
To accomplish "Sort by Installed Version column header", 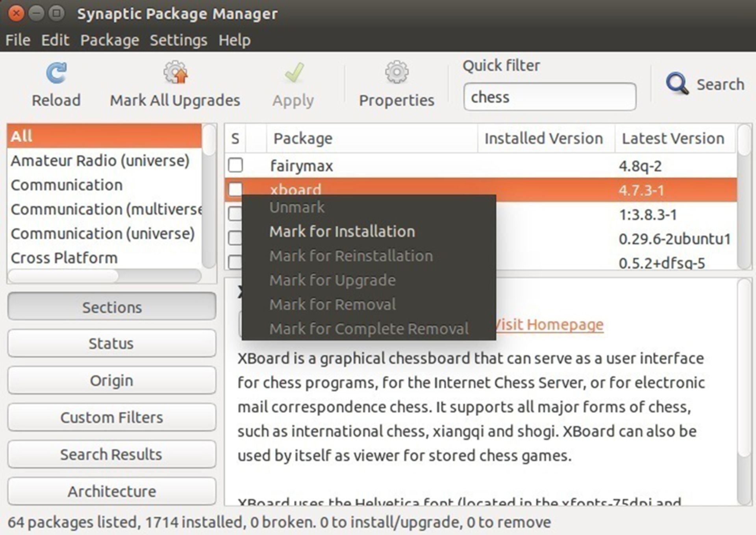I will [546, 138].
